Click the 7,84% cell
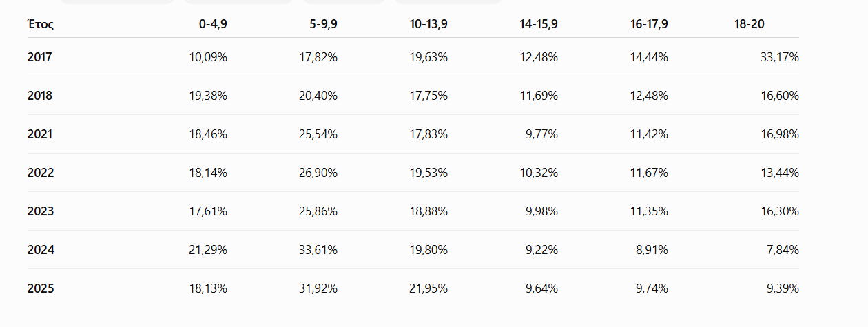 point(783,250)
